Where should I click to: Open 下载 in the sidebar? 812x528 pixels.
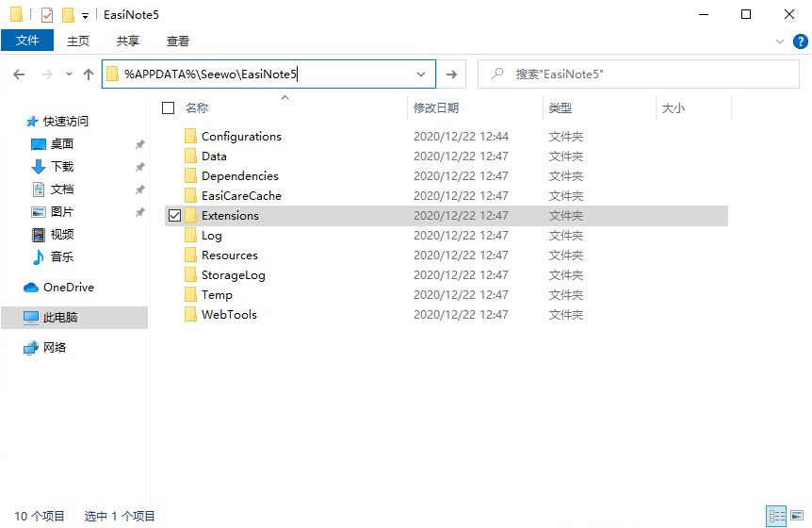62,167
